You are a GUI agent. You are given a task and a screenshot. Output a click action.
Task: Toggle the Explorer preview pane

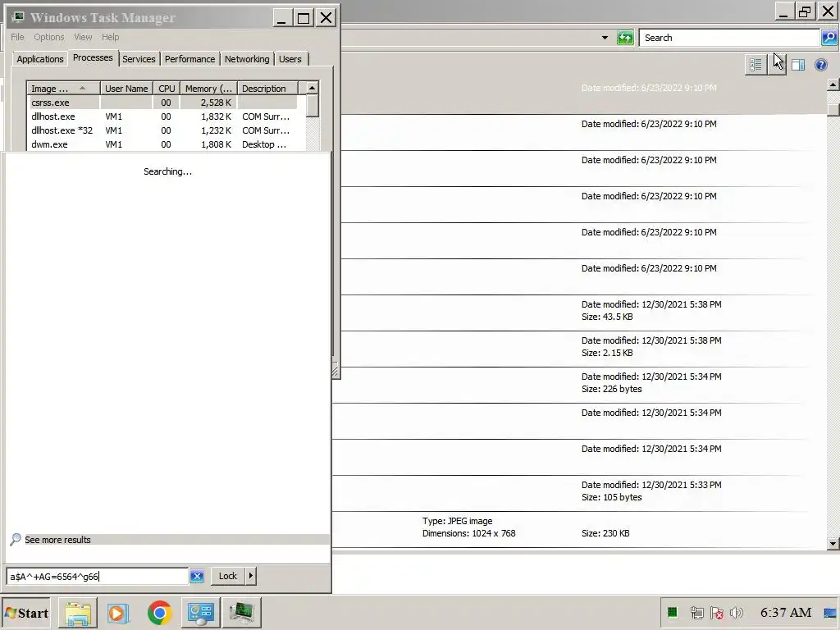click(798, 65)
